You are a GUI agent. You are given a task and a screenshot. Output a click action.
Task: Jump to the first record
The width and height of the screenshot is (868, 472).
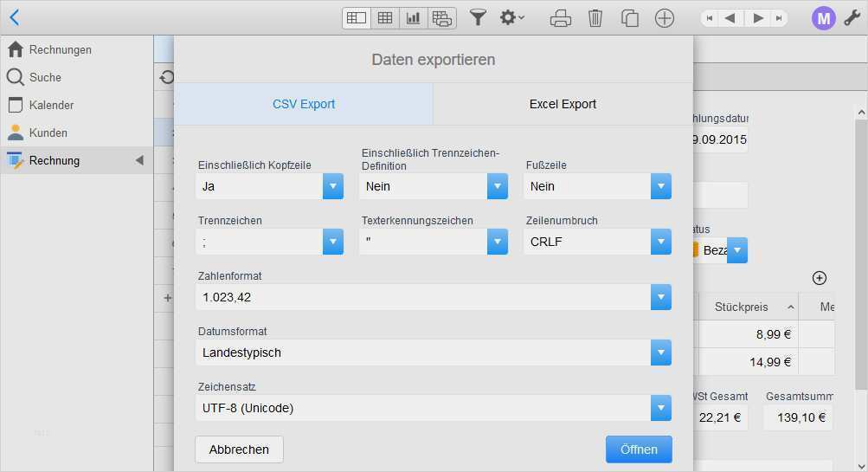(x=710, y=18)
